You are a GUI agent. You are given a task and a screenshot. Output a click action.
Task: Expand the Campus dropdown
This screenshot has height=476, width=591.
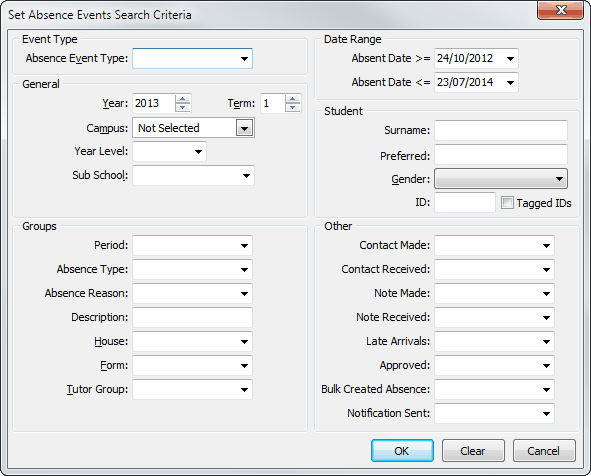(x=244, y=128)
